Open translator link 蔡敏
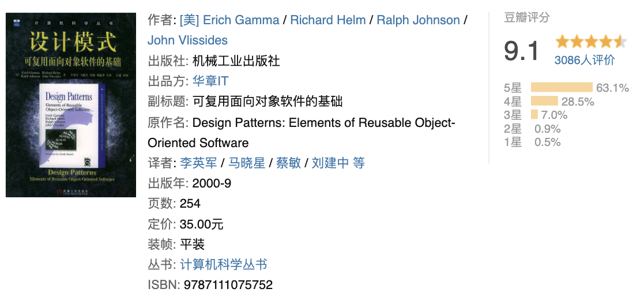644x300 pixels. pos(289,163)
